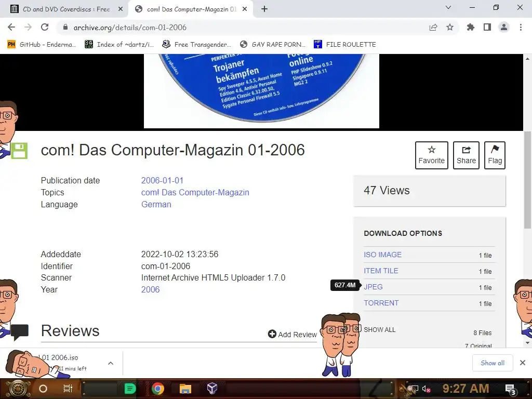532x399 pixels.
Task: Click the CD cover image thumbnail
Action: pos(261,91)
